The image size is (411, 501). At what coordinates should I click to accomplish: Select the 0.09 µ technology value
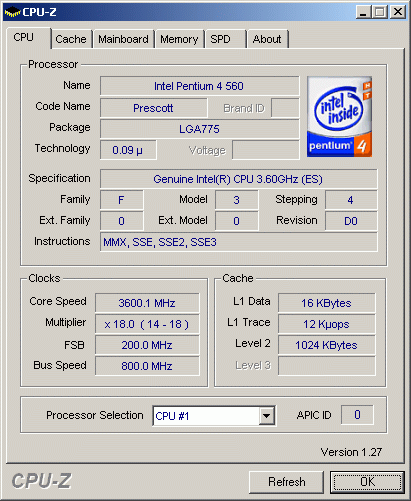[128, 150]
